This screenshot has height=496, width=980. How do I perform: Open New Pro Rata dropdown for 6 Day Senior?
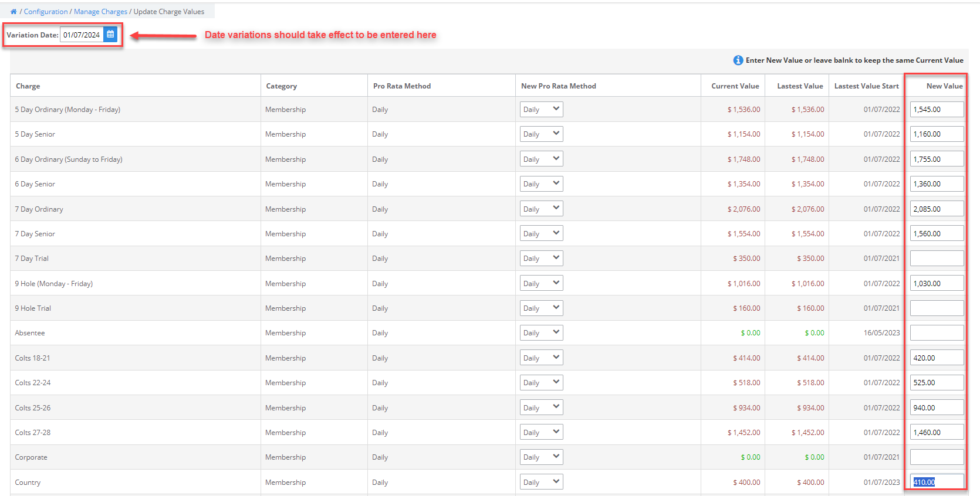541,184
